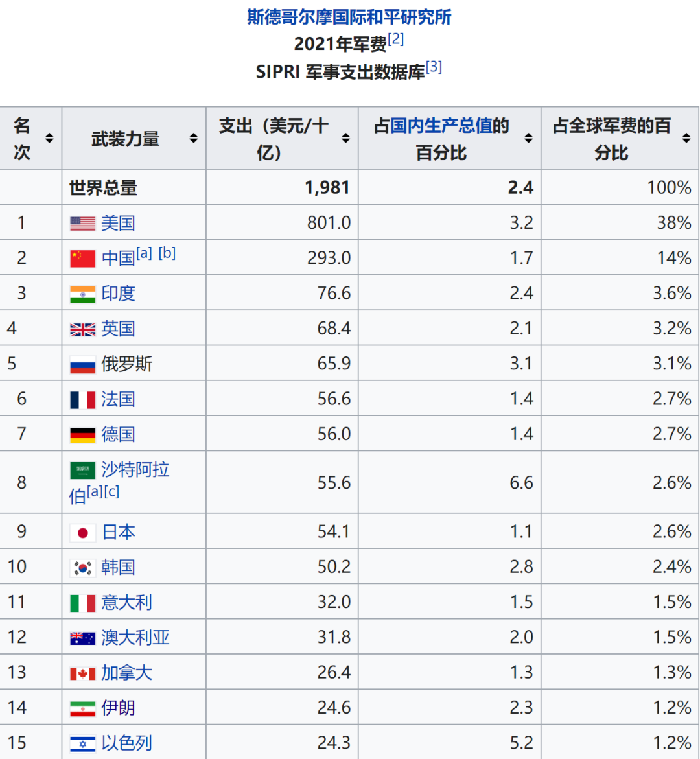Open the 德国 country link
Screen dimensions: 700x759
118,435
